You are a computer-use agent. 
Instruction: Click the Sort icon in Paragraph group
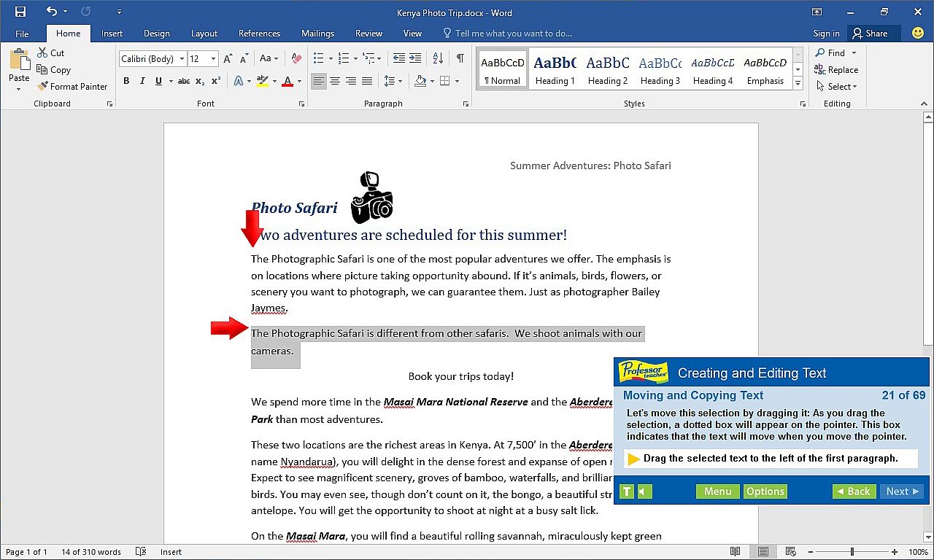pos(438,58)
